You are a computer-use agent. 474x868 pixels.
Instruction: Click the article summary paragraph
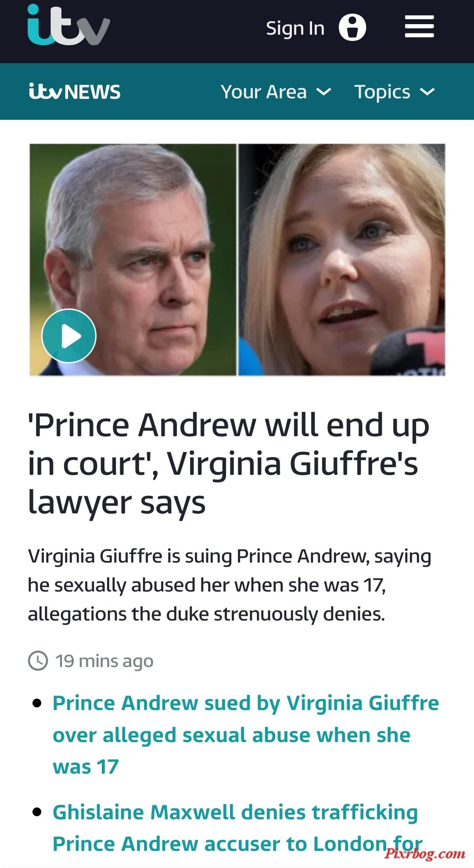coord(229,585)
